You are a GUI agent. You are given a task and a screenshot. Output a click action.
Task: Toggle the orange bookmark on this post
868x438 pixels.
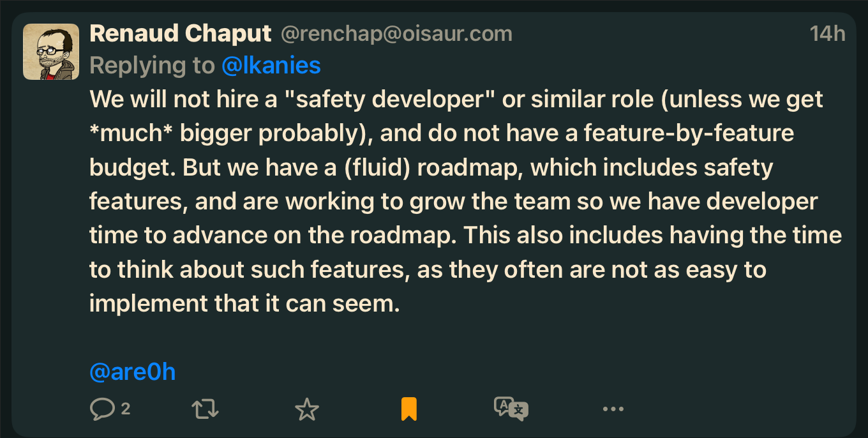[409, 409]
